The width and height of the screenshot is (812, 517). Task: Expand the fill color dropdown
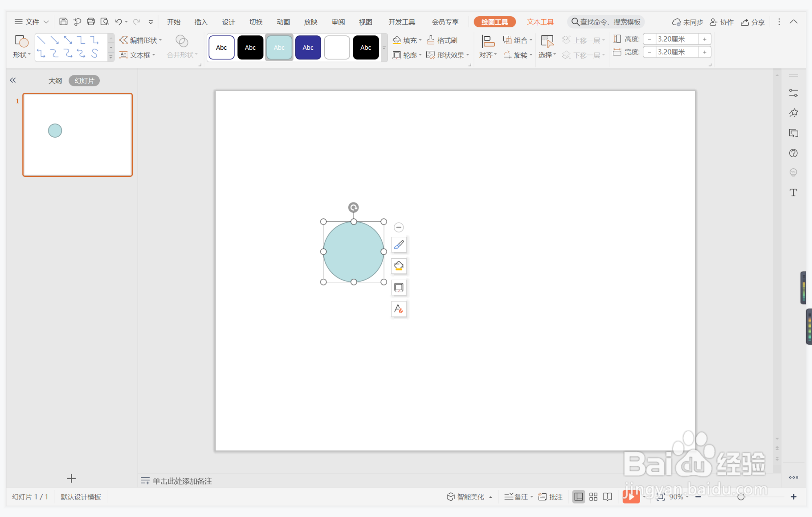click(420, 40)
